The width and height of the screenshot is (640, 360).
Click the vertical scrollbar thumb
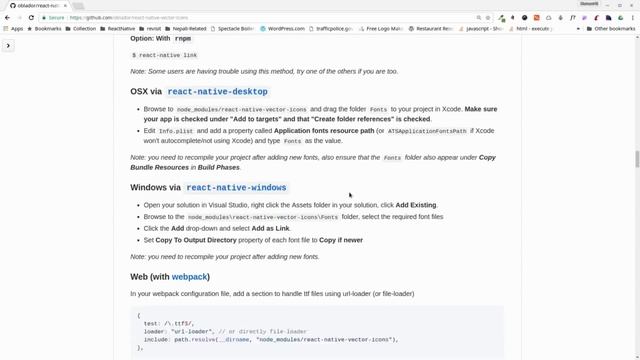[x=637, y=159]
